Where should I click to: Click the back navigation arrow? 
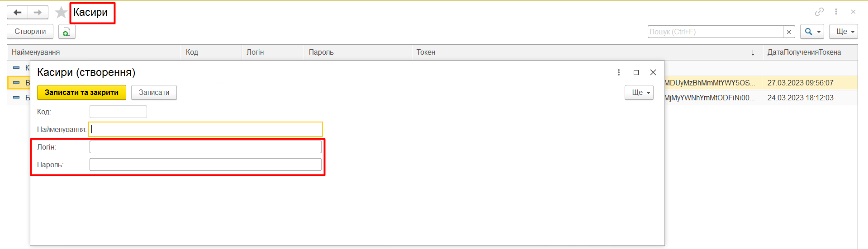pyautogui.click(x=18, y=12)
